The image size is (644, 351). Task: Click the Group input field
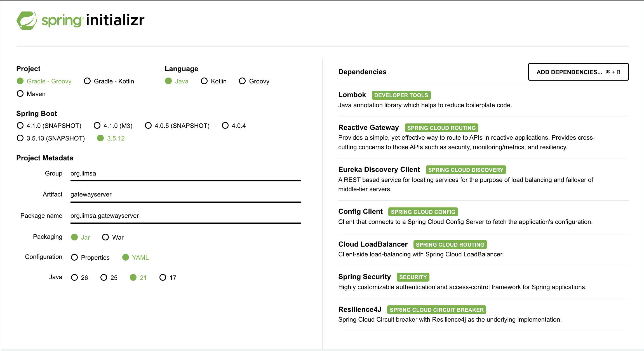point(185,174)
